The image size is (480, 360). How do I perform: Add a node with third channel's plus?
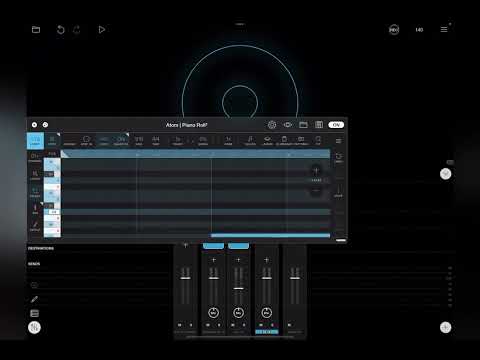(x=238, y=260)
